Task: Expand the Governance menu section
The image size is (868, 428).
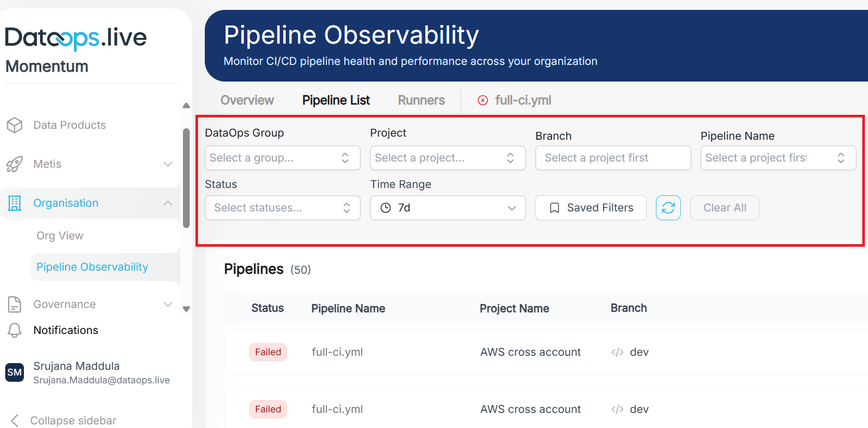Action: tap(168, 304)
